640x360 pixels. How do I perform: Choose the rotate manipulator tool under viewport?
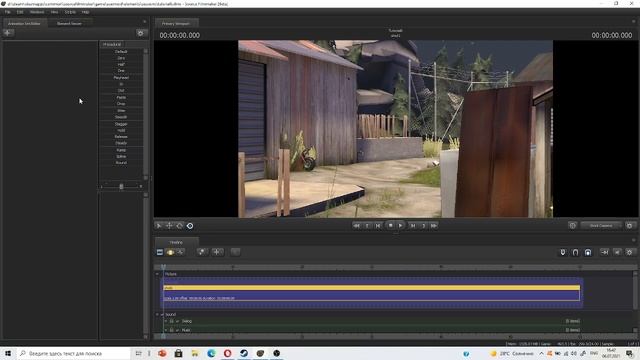click(x=180, y=226)
